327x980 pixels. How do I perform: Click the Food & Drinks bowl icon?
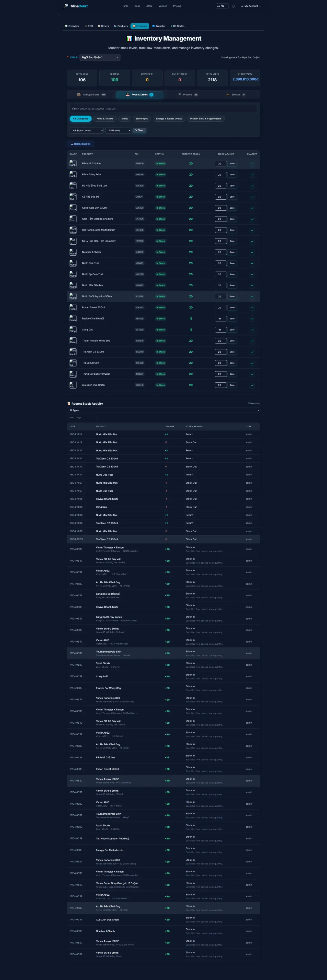coord(128,95)
